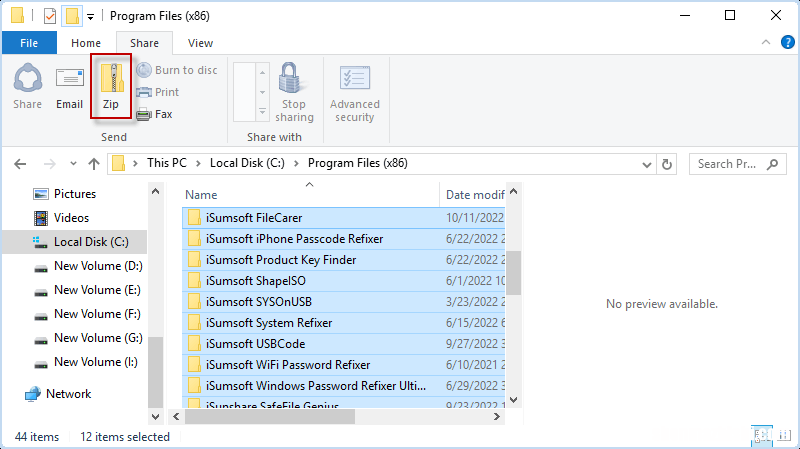Click the Refresh button beside address bar
The width and height of the screenshot is (800, 449).
[669, 163]
